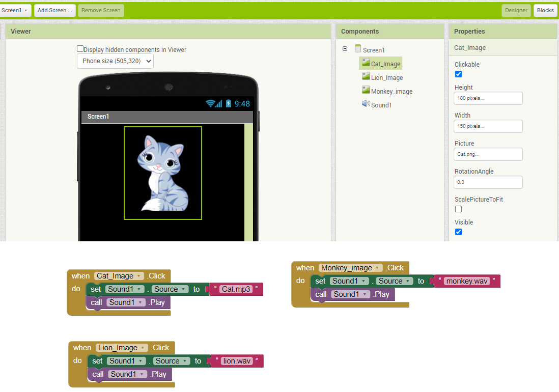Click the Picture field showing Cat.png

(488, 154)
